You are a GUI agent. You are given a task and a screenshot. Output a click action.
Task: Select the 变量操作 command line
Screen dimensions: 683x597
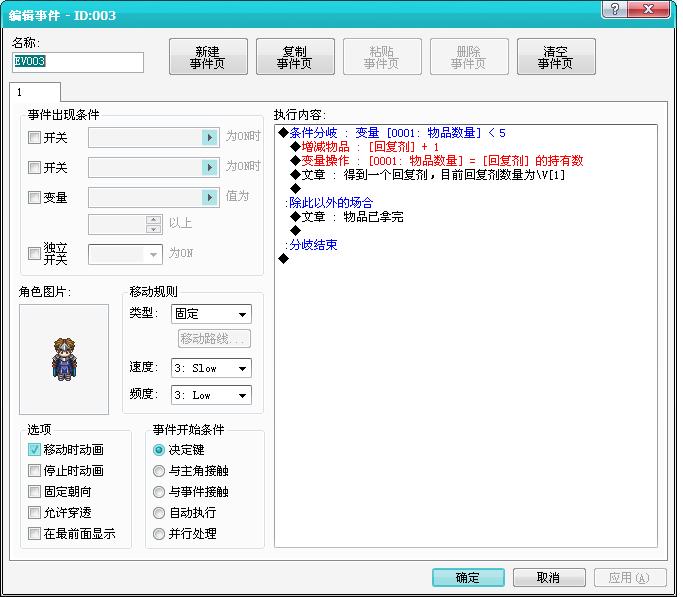[437, 161]
